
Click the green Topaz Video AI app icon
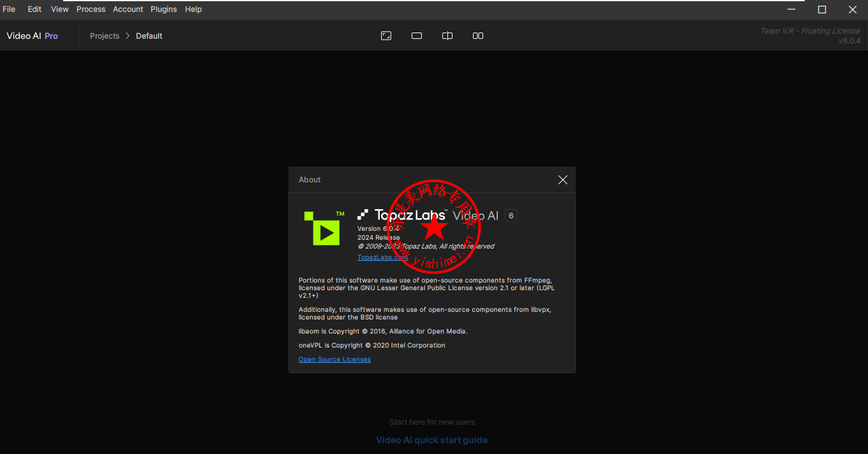[324, 228]
